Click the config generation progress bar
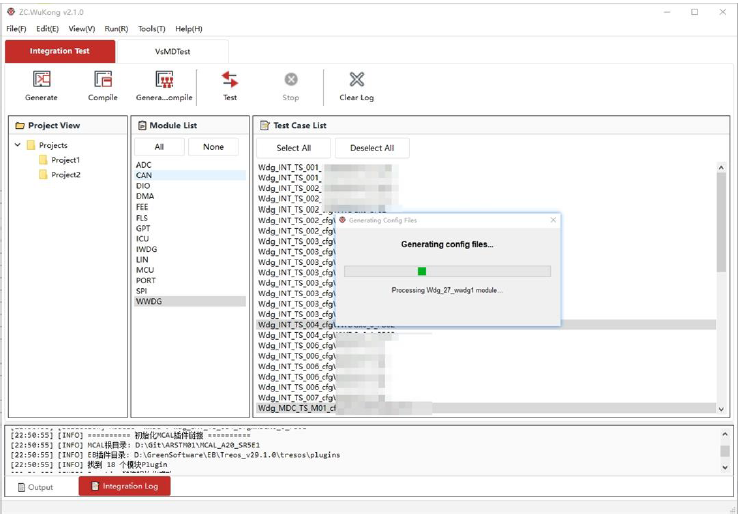This screenshot has height=519, width=739. (447, 271)
